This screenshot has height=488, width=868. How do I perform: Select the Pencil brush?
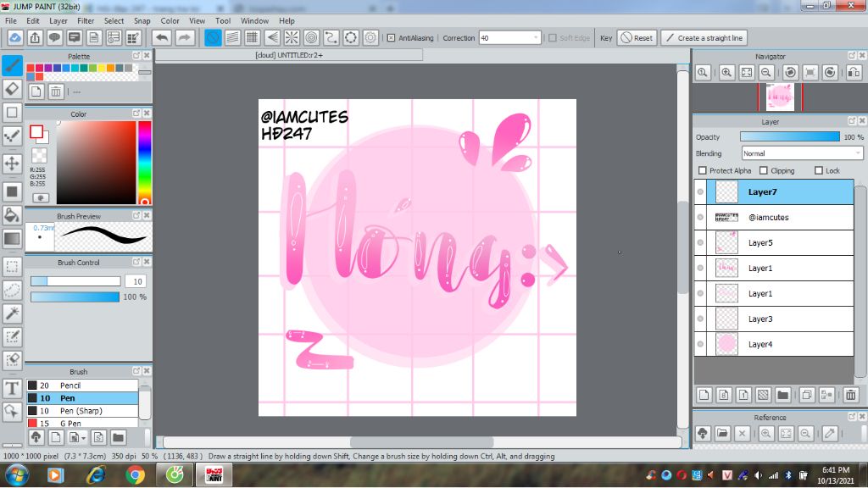(x=82, y=385)
